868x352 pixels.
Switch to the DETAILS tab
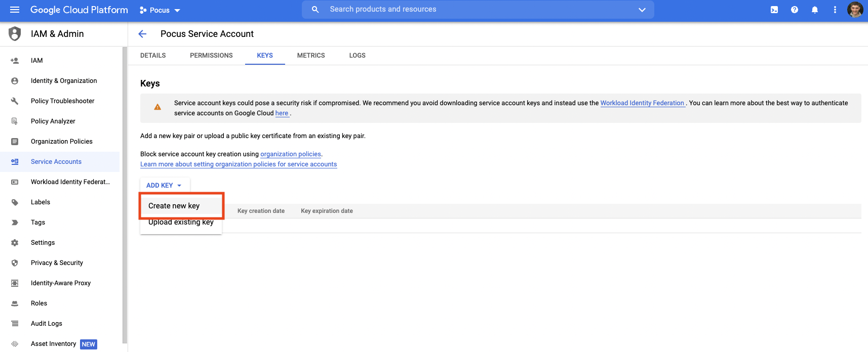pos(153,56)
